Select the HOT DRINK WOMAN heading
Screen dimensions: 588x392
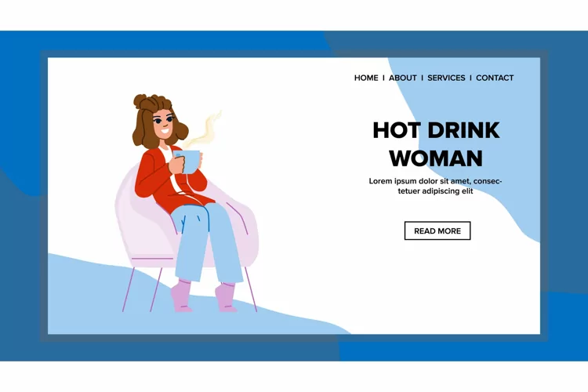436,144
